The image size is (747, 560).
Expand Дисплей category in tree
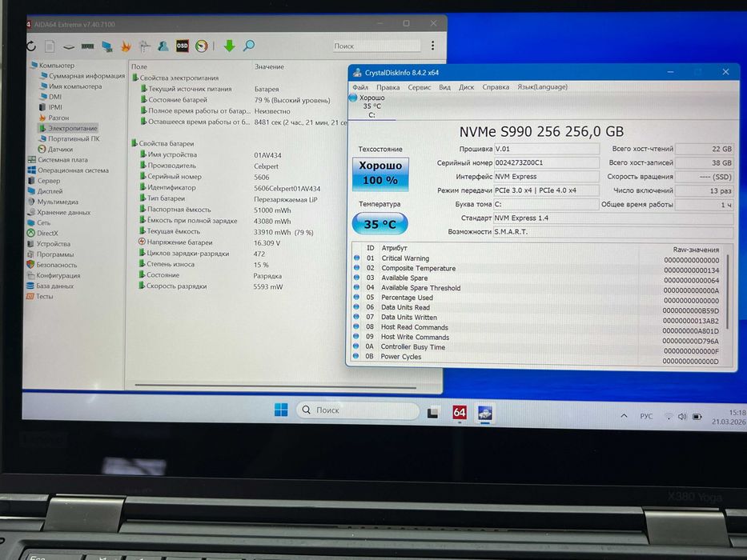[x=46, y=191]
